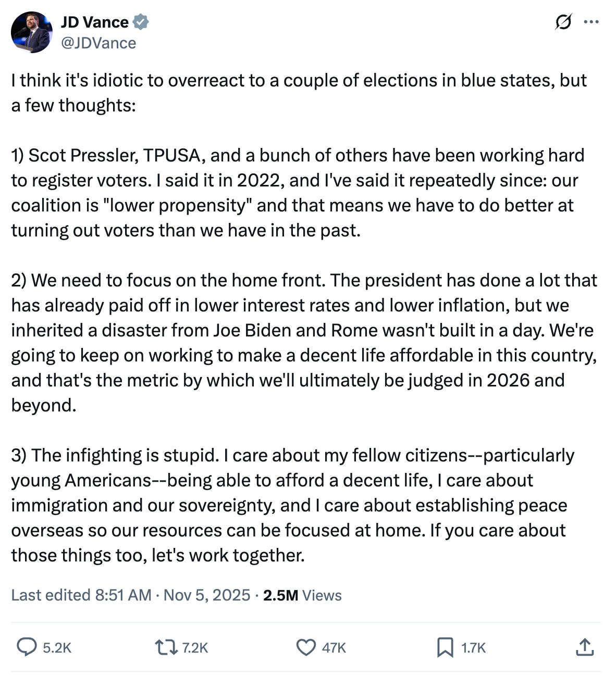Click the Nov 5, 2025 date
The image size is (616, 675).
207,595
